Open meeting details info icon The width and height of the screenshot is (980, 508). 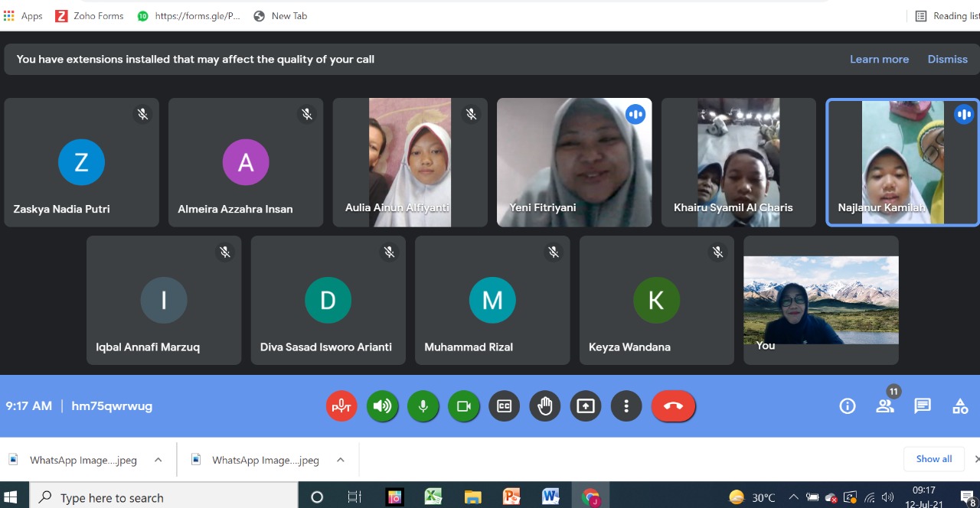point(847,406)
